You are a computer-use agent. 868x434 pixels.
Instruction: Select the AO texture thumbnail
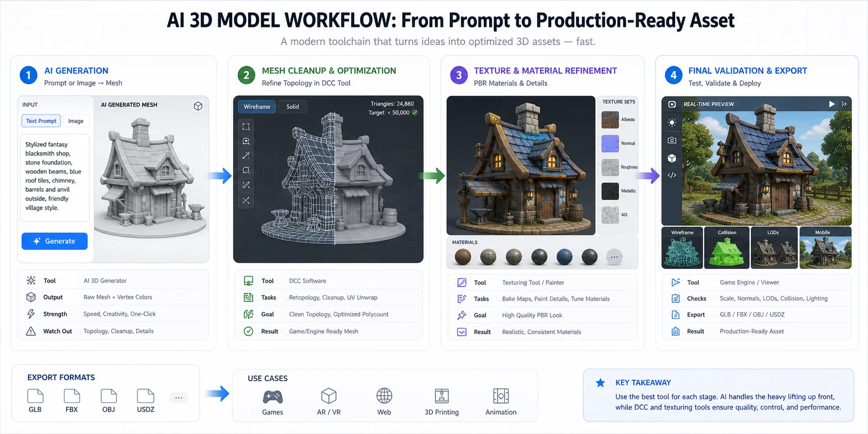click(610, 215)
